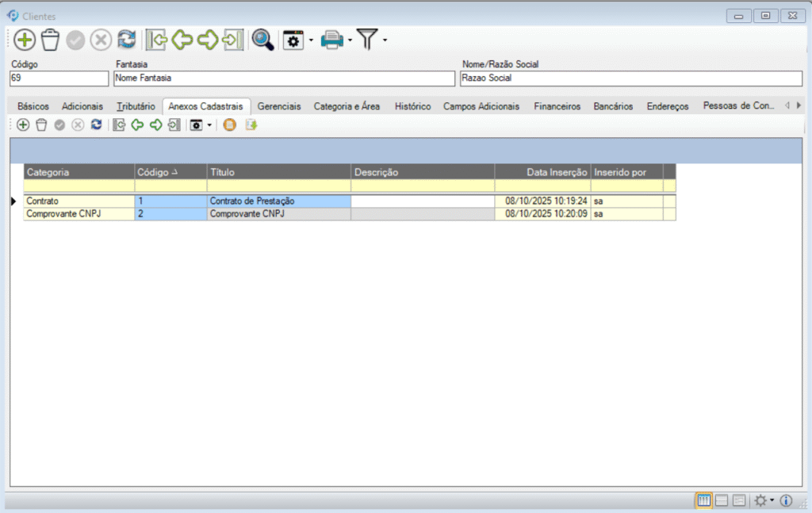Expand the printer dropdown arrow
812x513 pixels.
348,40
